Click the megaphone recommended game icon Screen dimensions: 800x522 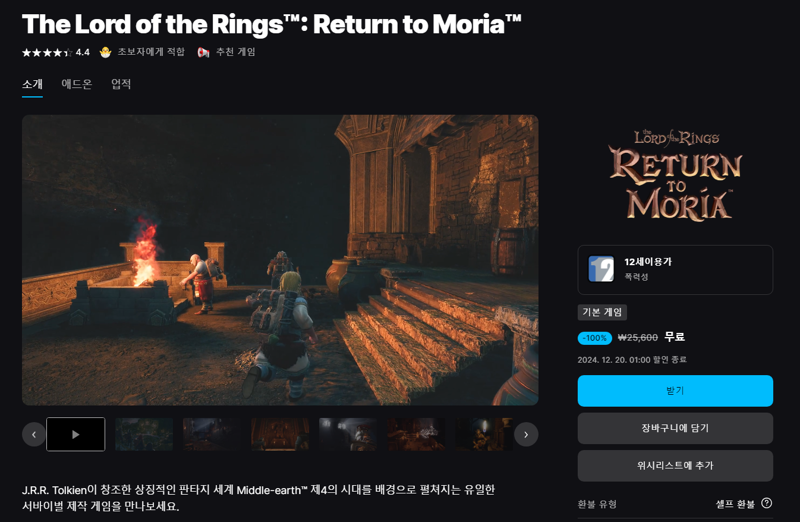203,52
